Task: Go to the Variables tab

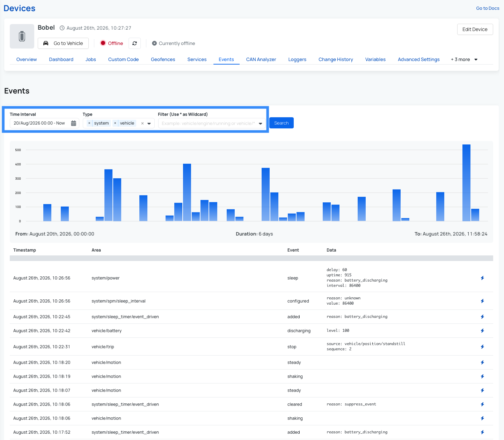Action: [375, 60]
